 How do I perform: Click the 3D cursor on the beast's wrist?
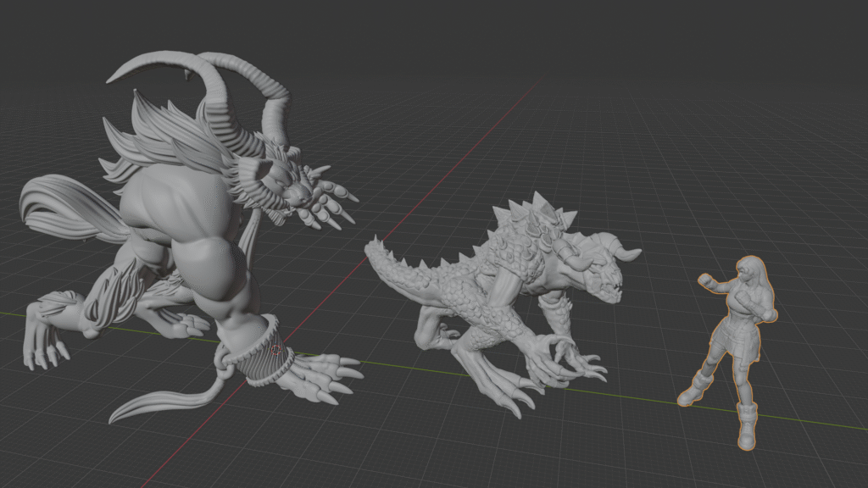275,349
